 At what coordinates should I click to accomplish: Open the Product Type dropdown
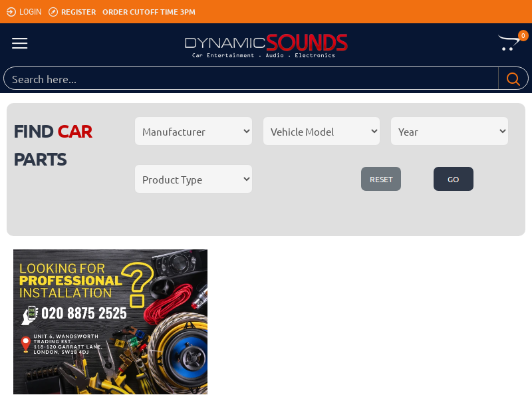tap(194, 179)
